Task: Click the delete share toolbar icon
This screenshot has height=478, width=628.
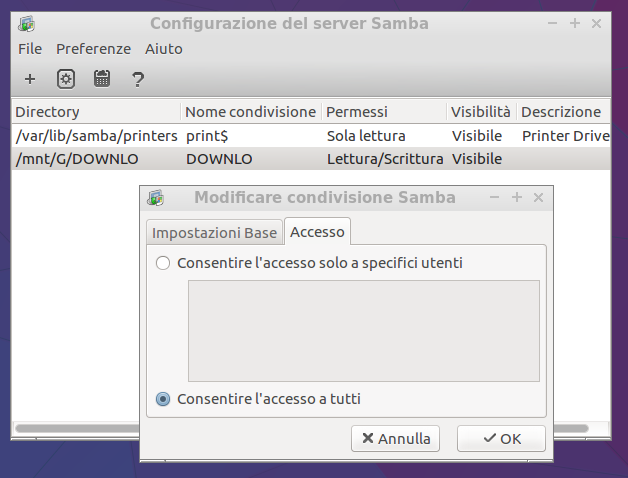Action: (102, 79)
